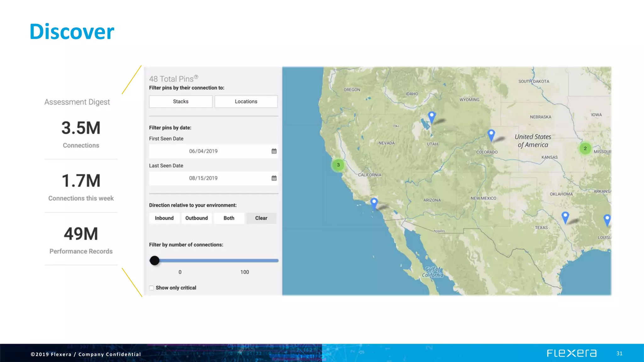This screenshot has width=644, height=362.
Task: Open green cluster marker labeled 3
Action: [338, 165]
